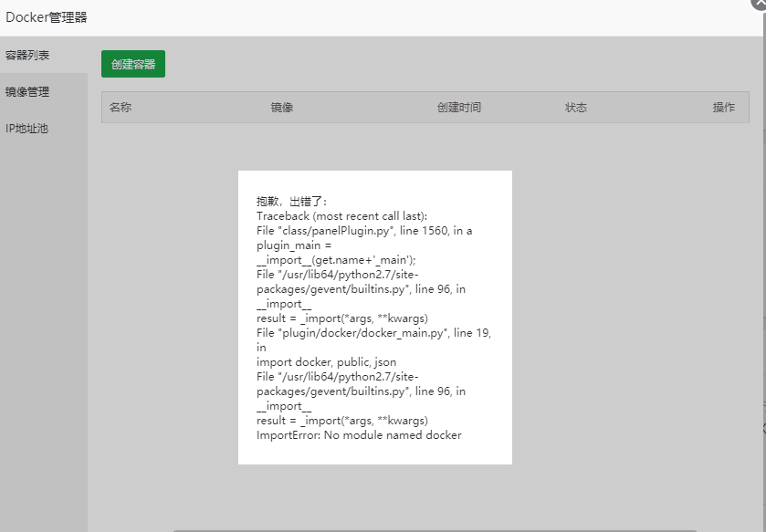Close the Docker管理器 dialog

(760, 3)
